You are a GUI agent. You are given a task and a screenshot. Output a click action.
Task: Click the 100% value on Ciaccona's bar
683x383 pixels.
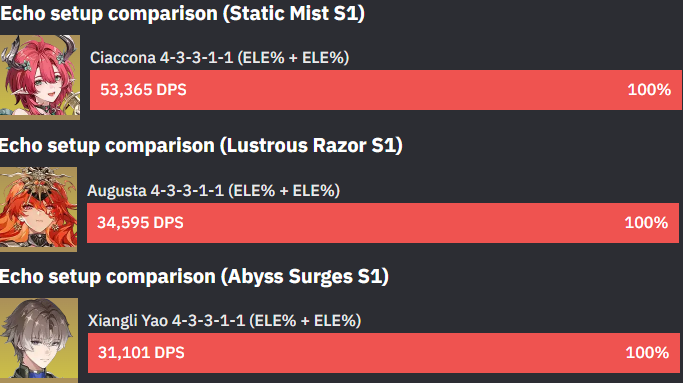649,90
